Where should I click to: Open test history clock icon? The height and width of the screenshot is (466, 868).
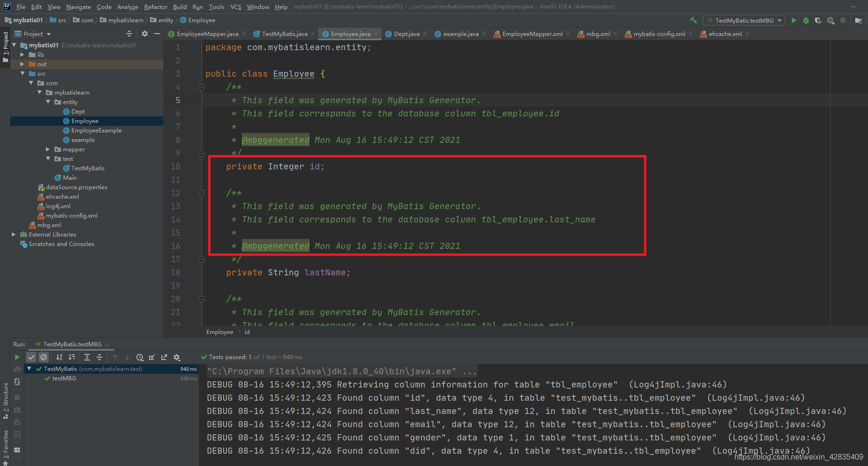pos(140,357)
